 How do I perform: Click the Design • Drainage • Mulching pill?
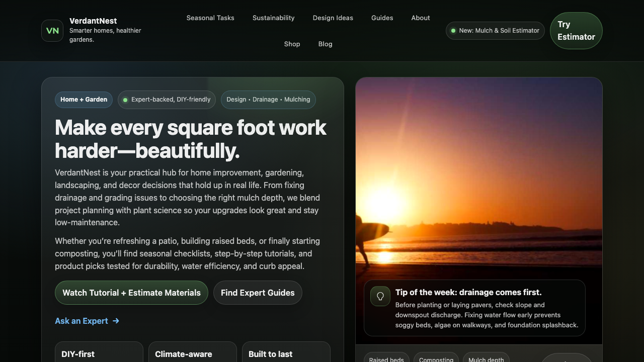[268, 100]
